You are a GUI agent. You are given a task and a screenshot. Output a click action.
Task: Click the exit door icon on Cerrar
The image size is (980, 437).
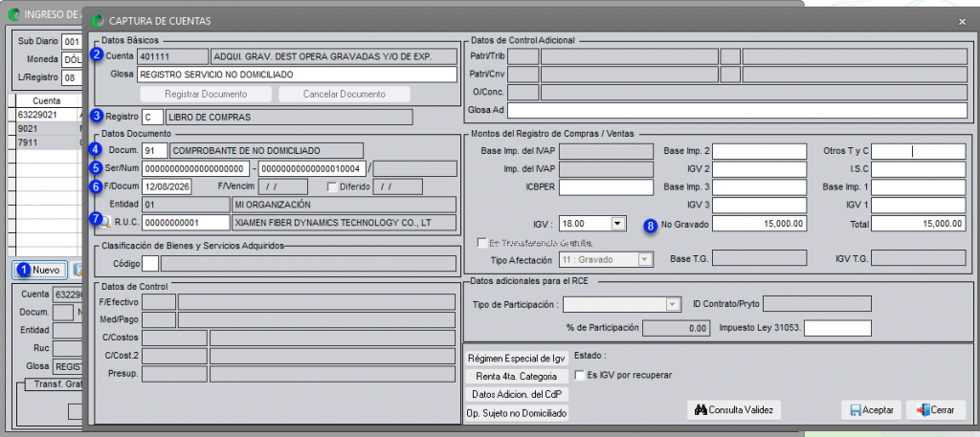[x=923, y=410]
